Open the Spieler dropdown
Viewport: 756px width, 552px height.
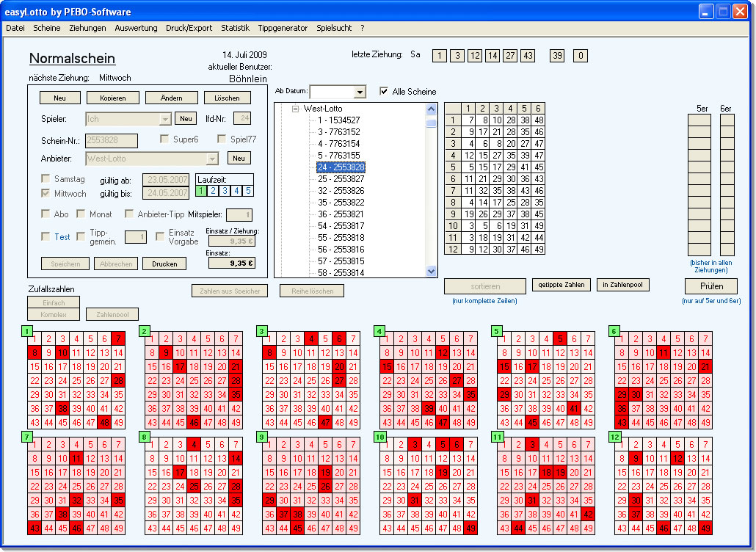pos(165,119)
